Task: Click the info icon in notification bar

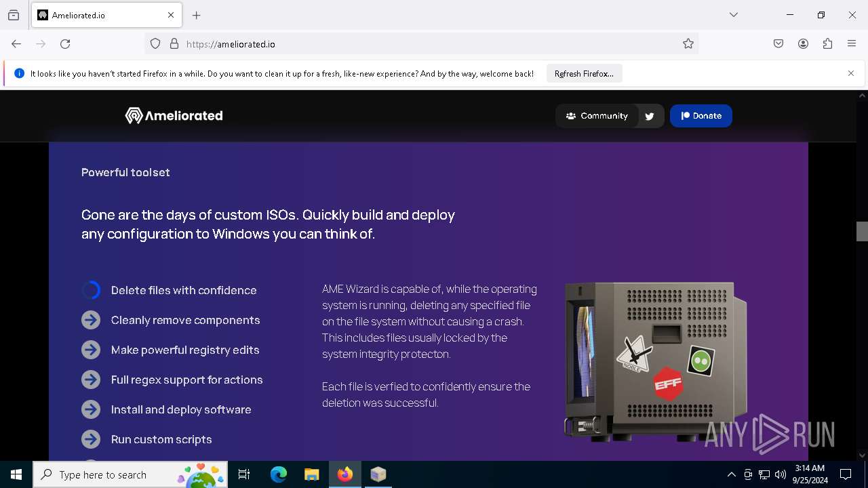Action: pos(19,73)
